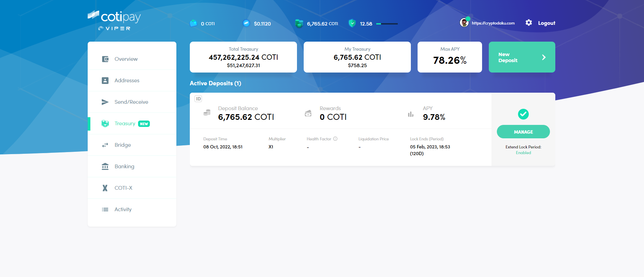Open the Send/Receive section

click(x=132, y=102)
